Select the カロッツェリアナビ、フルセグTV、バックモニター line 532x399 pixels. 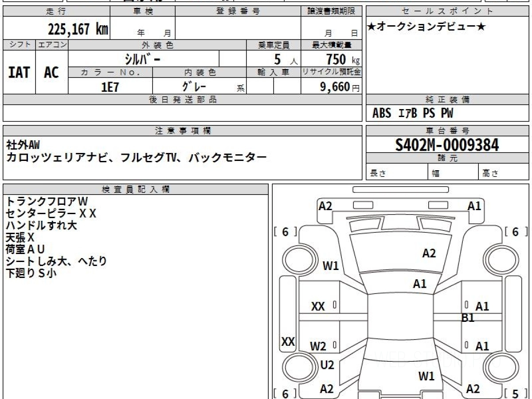click(136, 157)
